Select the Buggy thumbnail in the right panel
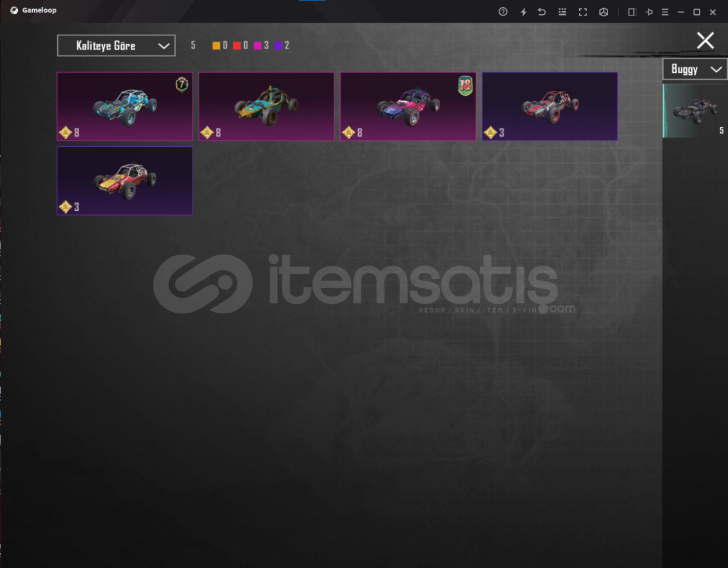The height and width of the screenshot is (568, 728). tap(695, 111)
